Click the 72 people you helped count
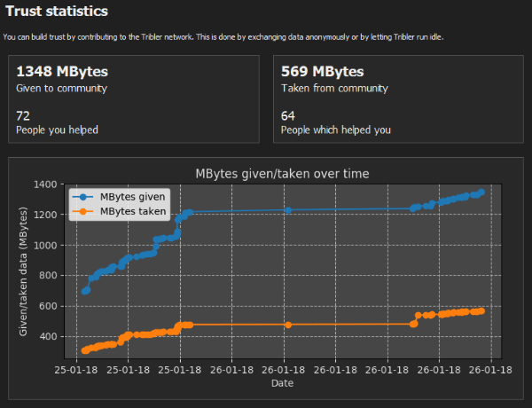Image resolution: width=532 pixels, height=408 pixels. (23, 116)
